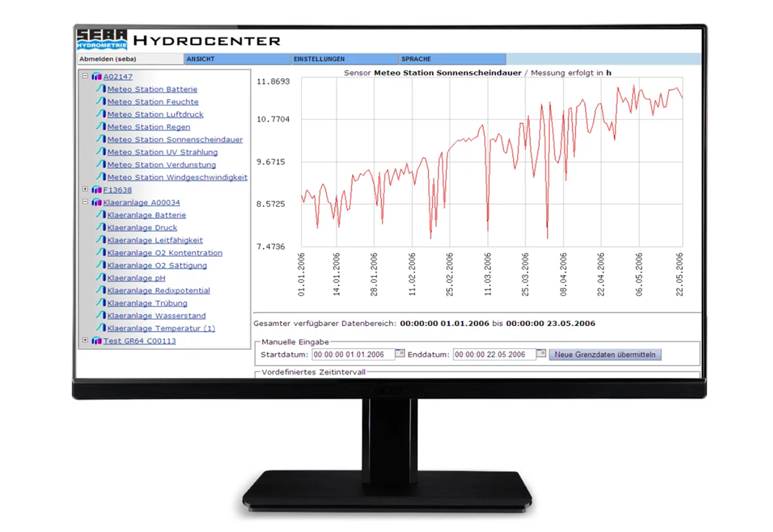The height and width of the screenshot is (532, 773).
Task: Log out via Abmelden (seba)
Action: [x=108, y=59]
